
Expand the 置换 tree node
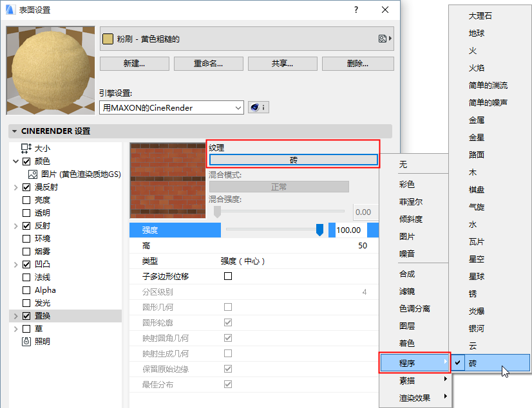(15, 316)
